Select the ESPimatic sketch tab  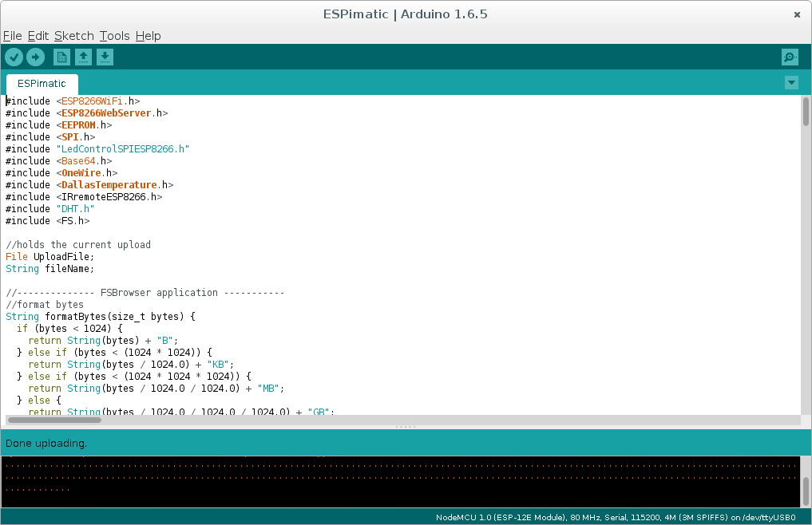[x=42, y=83]
